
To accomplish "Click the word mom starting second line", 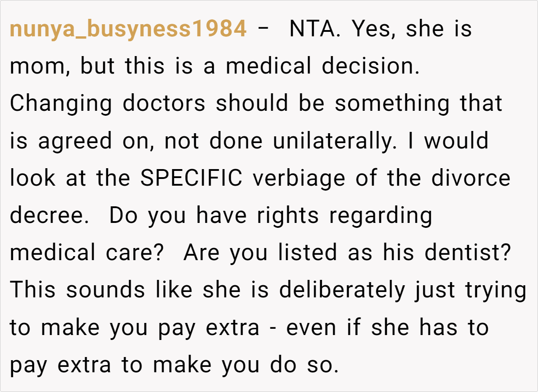I will pos(35,67).
